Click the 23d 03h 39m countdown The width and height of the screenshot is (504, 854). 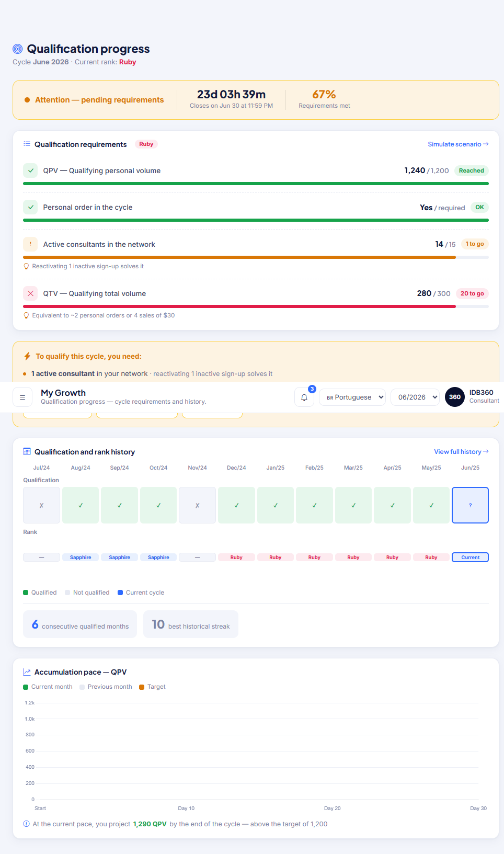(x=231, y=95)
